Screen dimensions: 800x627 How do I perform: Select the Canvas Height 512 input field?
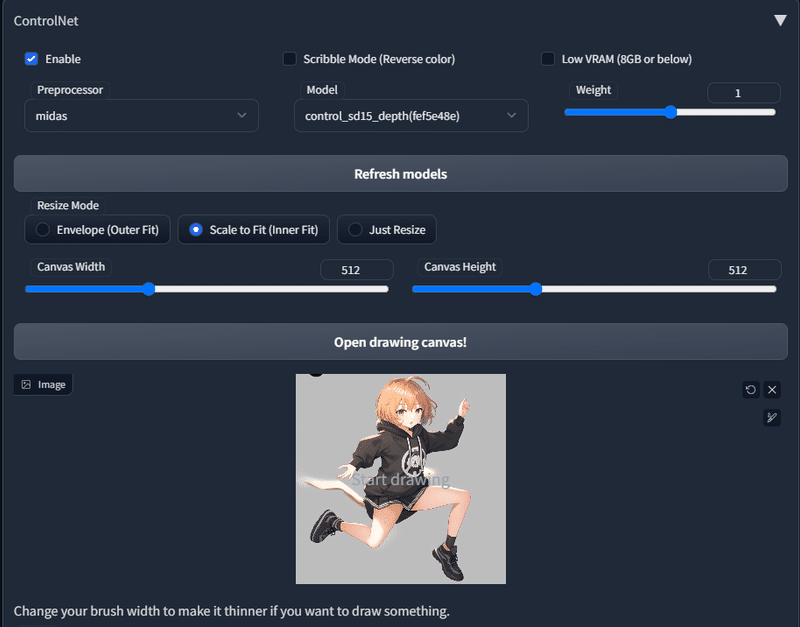click(x=744, y=269)
